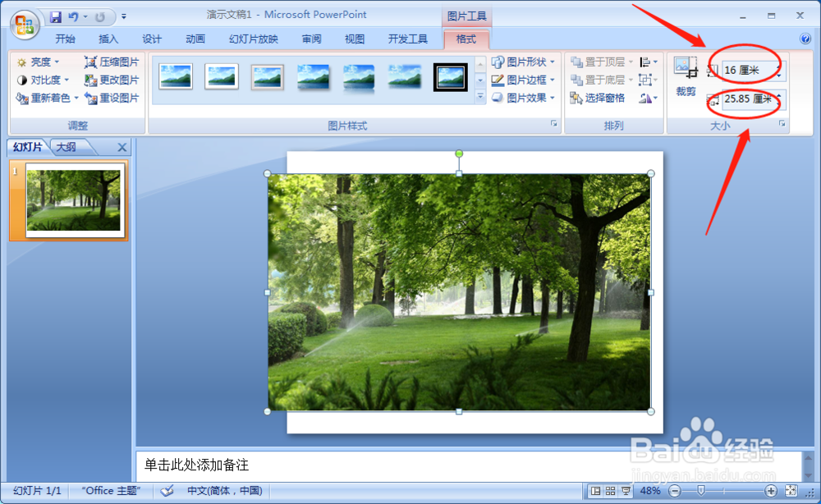Open the 开发工具 tab
821x504 pixels.
tap(407, 39)
